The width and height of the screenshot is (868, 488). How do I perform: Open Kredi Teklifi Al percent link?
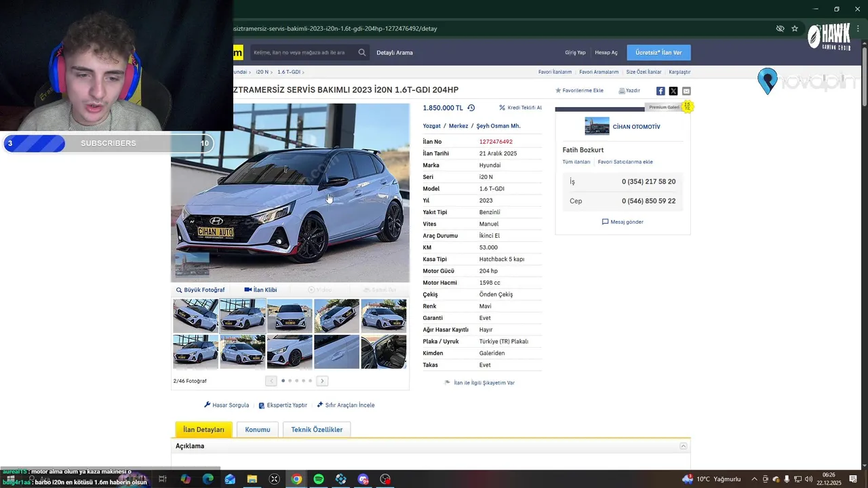coord(520,108)
